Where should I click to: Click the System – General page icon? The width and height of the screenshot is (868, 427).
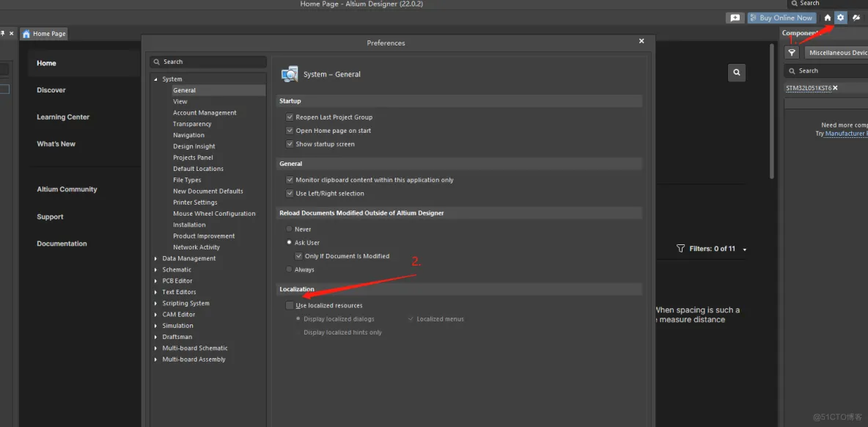[290, 73]
